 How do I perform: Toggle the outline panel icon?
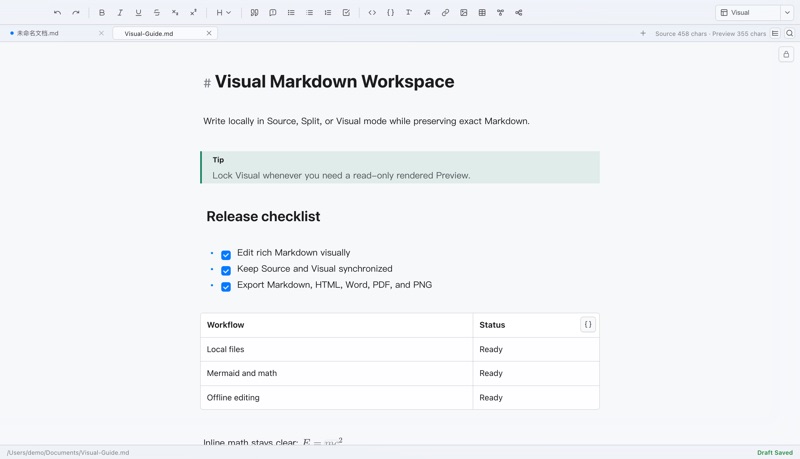775,33
